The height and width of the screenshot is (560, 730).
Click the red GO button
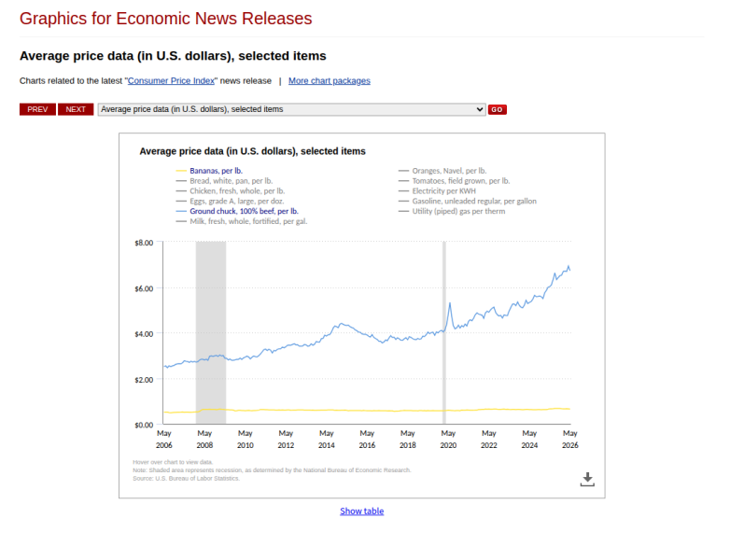tap(497, 110)
